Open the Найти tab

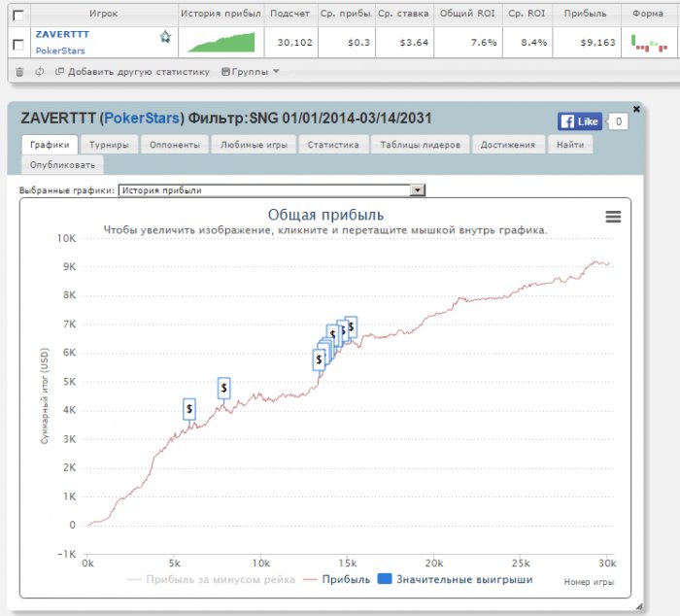click(570, 145)
